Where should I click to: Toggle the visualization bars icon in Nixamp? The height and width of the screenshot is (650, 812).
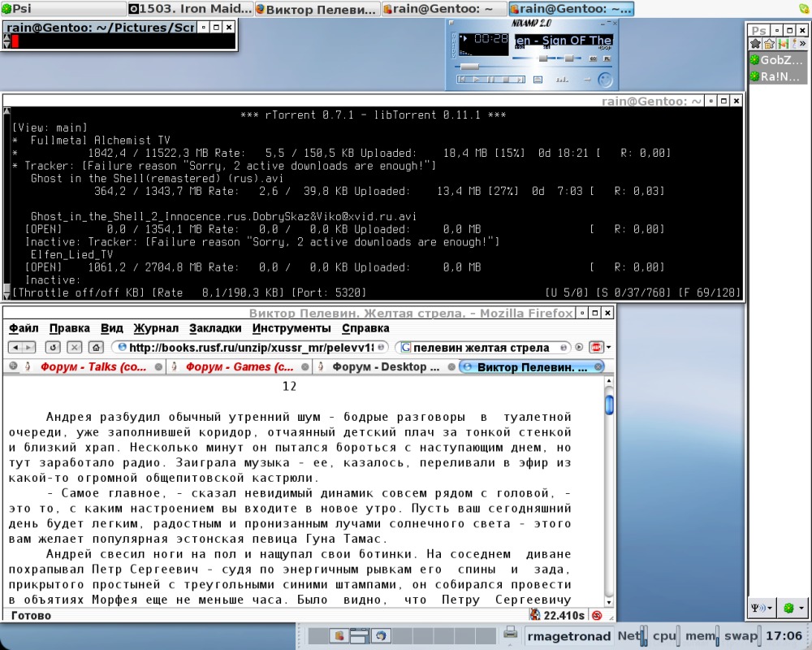tap(563, 80)
